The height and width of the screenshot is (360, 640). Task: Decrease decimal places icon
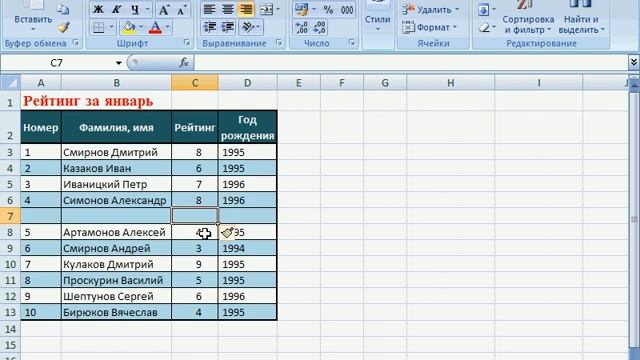pos(320,27)
